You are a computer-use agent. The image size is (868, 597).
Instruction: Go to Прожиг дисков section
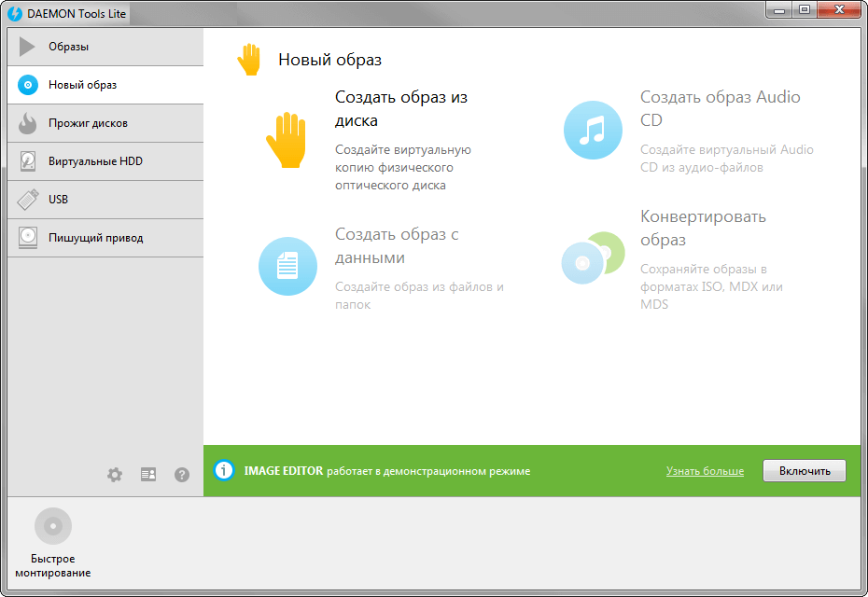(105, 123)
